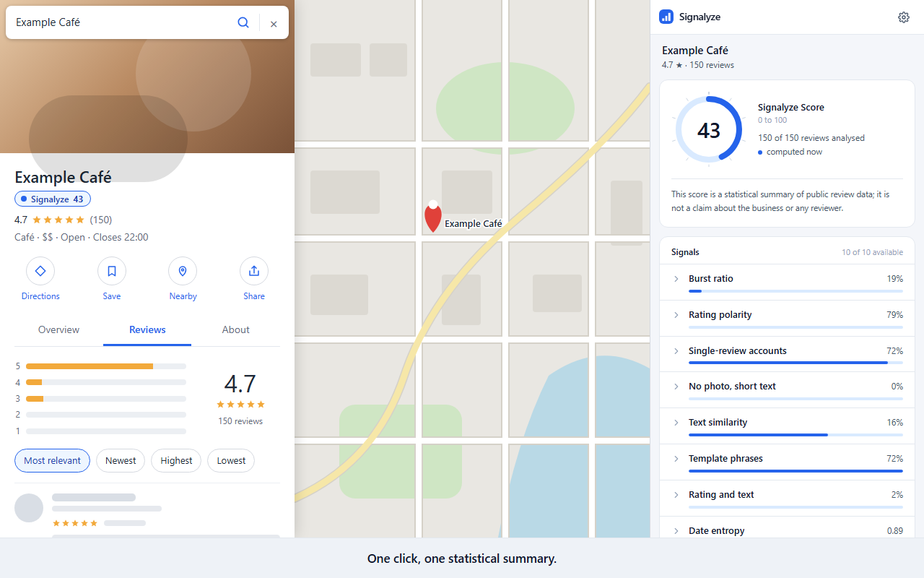The width and height of the screenshot is (924, 578).
Task: Click the search magnifier icon
Action: [243, 22]
